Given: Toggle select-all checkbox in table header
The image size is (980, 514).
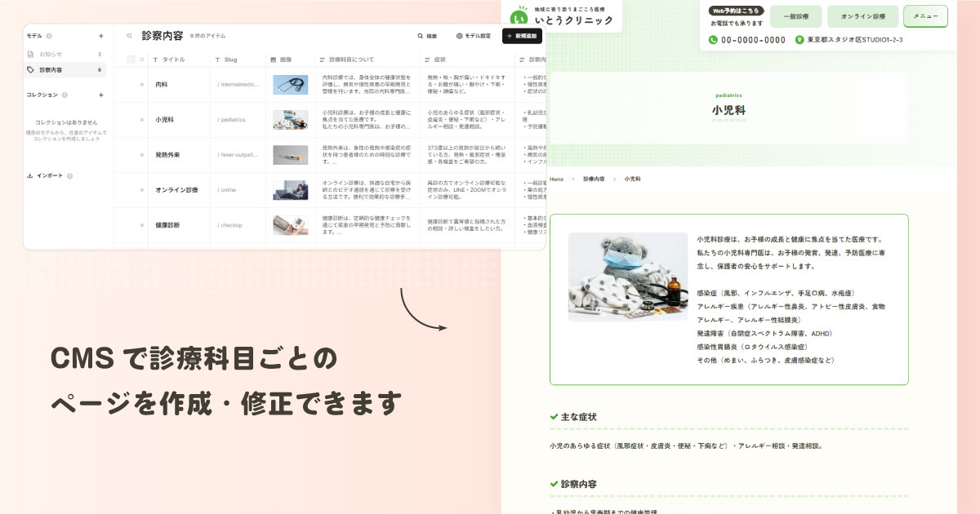Looking at the screenshot, I should [131, 60].
